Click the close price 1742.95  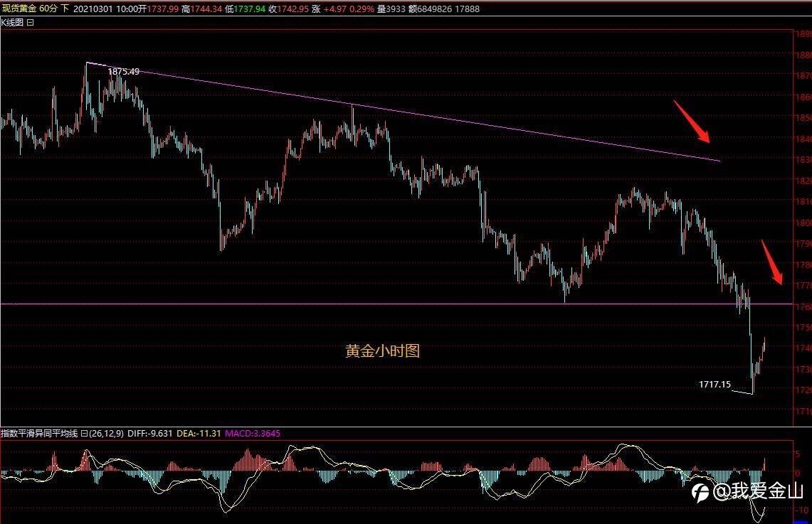click(x=293, y=9)
